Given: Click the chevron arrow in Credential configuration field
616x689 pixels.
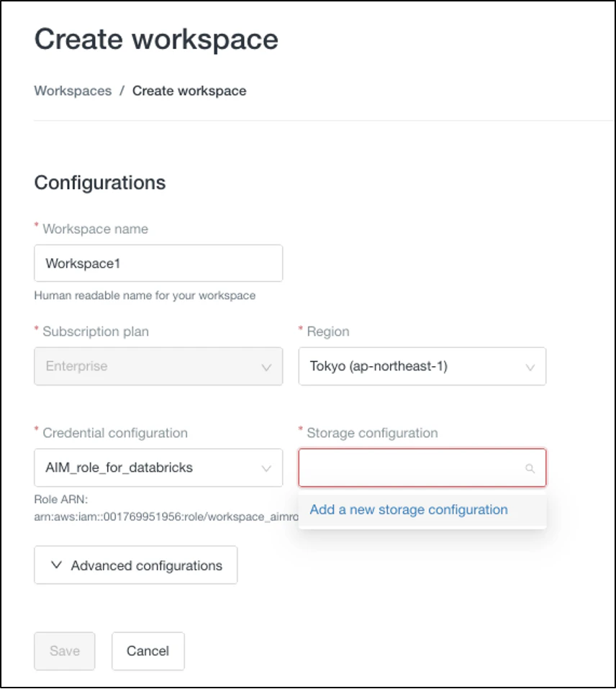Looking at the screenshot, I should coord(266,469).
